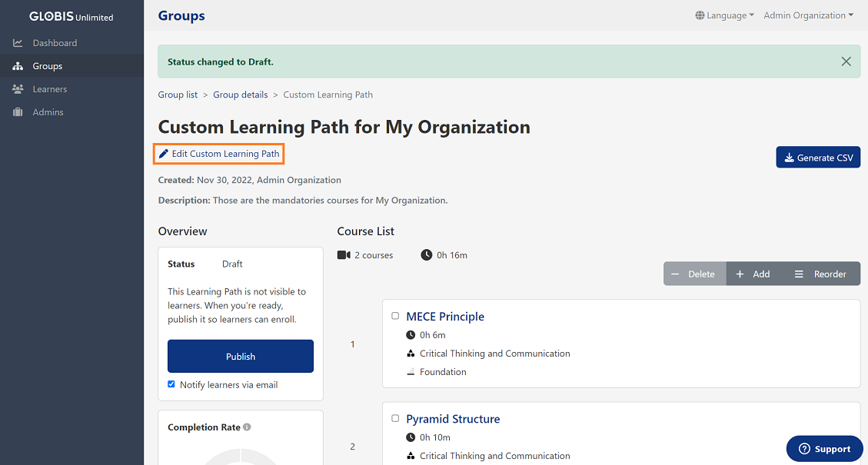The height and width of the screenshot is (465, 868).
Task: Uncheck Notify learners via email
Action: pyautogui.click(x=171, y=384)
